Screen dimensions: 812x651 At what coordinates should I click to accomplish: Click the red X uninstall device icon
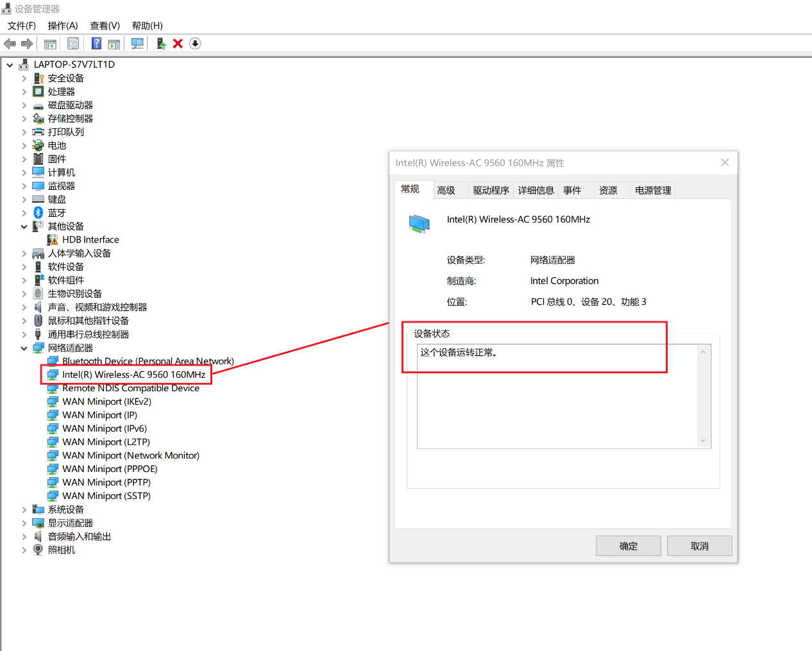178,44
